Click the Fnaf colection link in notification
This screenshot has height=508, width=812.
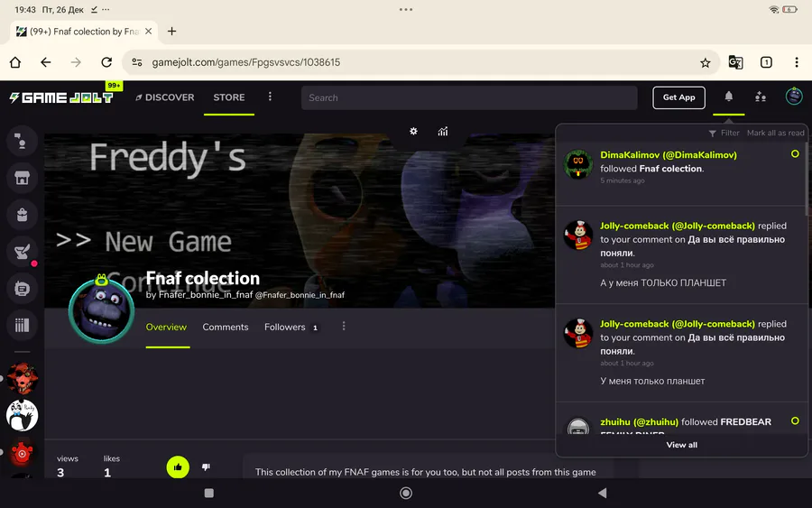(670, 169)
